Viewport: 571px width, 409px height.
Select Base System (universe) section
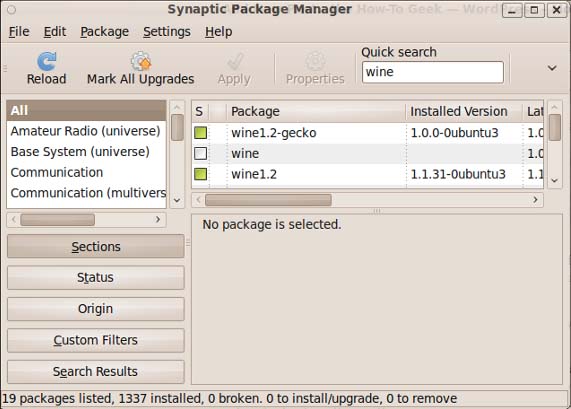[86, 152]
